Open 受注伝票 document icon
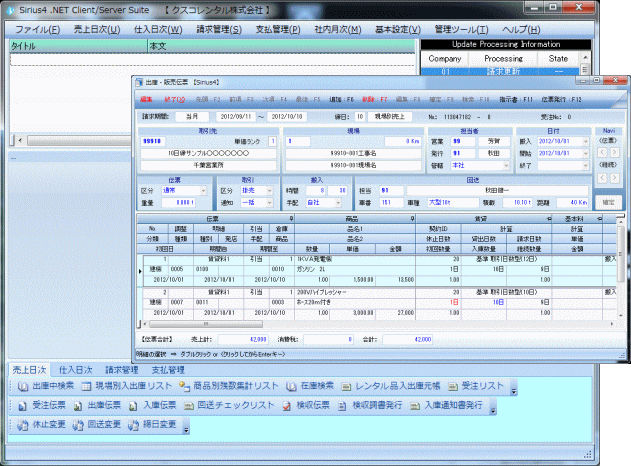Image resolution: width=631 pixels, height=466 pixels. coord(23,406)
